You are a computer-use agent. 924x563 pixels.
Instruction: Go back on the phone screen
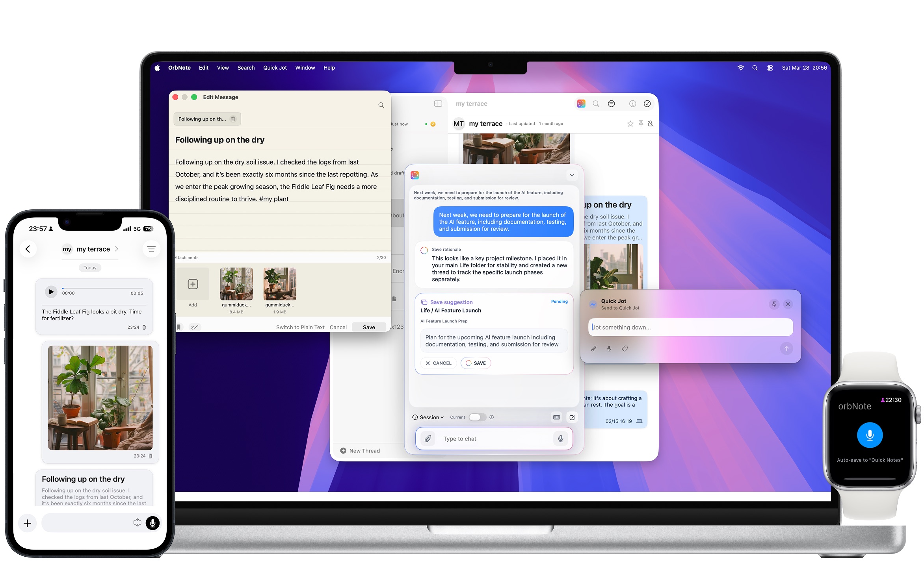click(x=28, y=249)
